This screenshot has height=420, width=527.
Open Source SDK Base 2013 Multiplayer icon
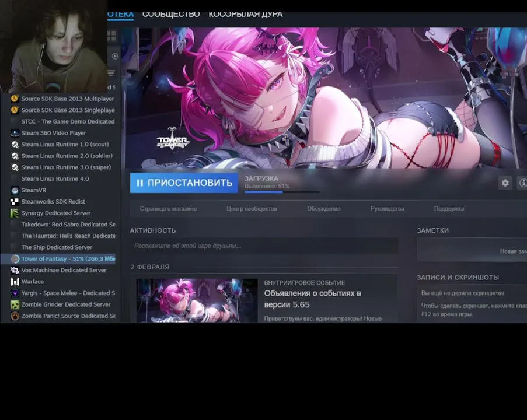(x=15, y=99)
